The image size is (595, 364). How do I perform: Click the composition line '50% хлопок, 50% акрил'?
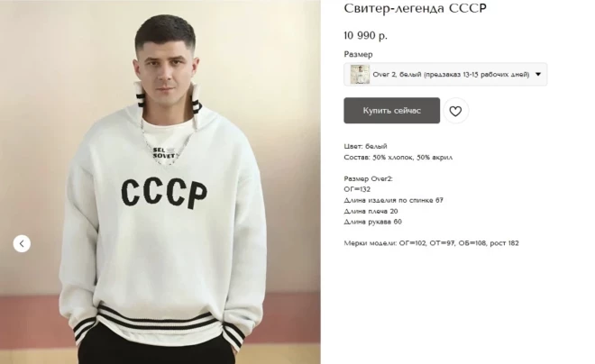pyautogui.click(x=398, y=158)
